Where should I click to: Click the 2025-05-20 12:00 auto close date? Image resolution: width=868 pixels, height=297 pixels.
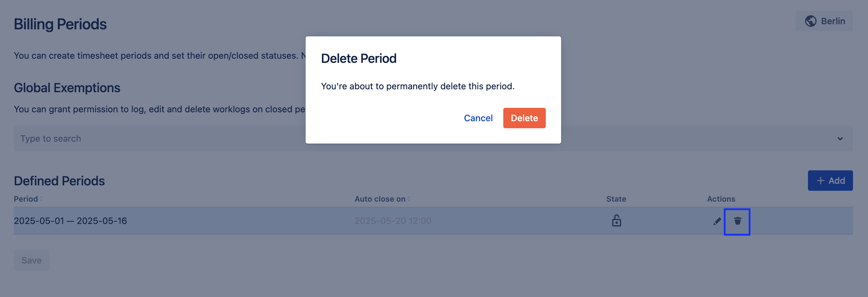point(392,221)
